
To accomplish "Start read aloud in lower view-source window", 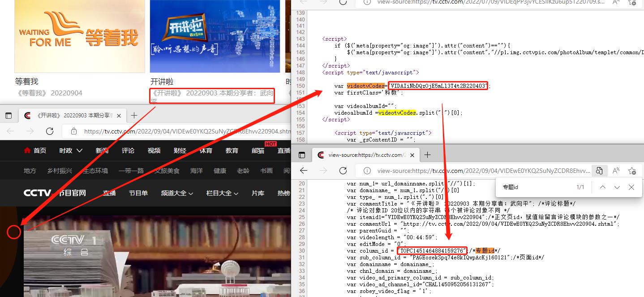I will click(616, 171).
